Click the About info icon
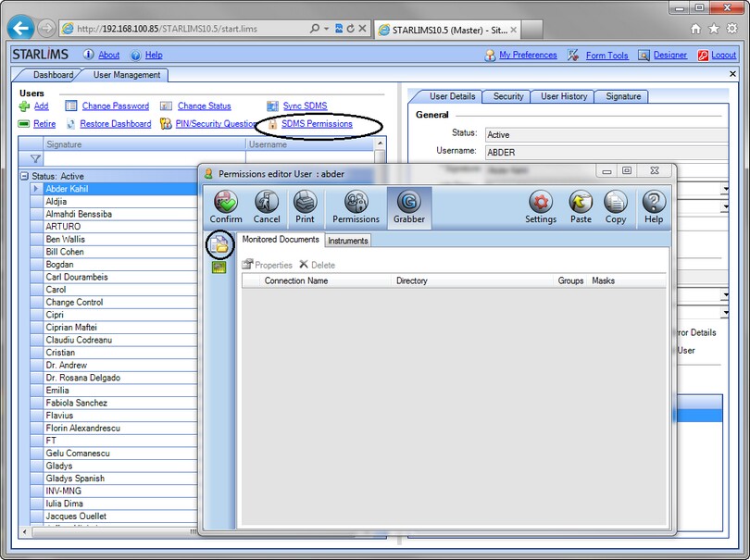The width and height of the screenshot is (750, 560). (x=88, y=55)
